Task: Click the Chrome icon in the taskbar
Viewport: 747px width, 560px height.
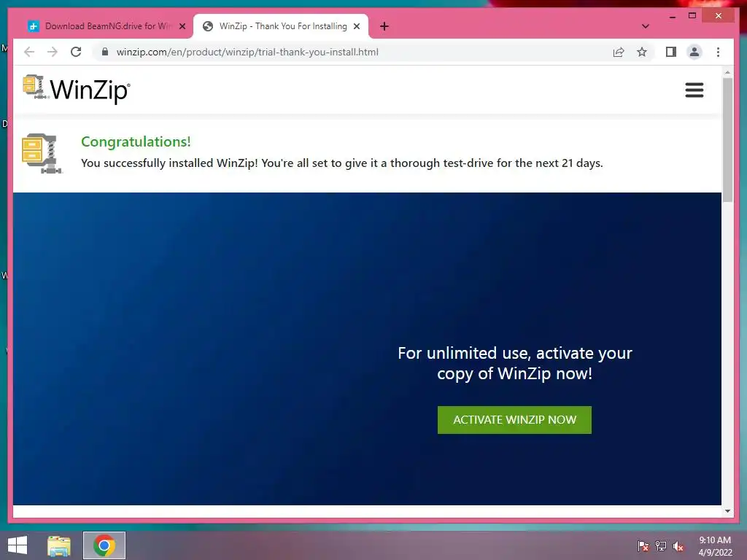Action: point(104,545)
